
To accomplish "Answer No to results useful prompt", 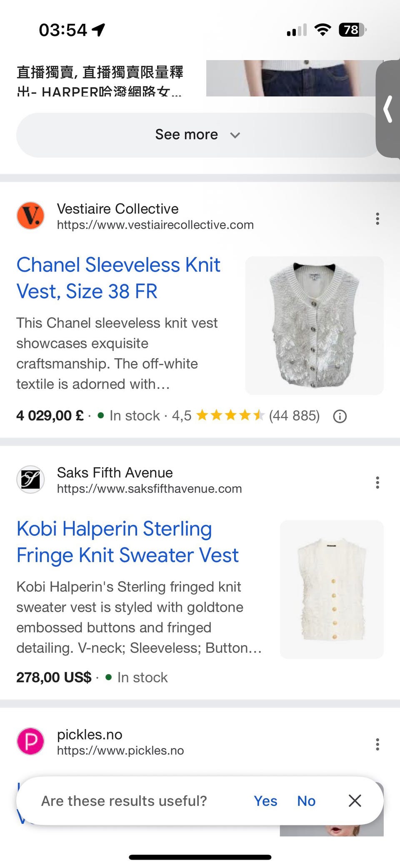I will click(306, 801).
